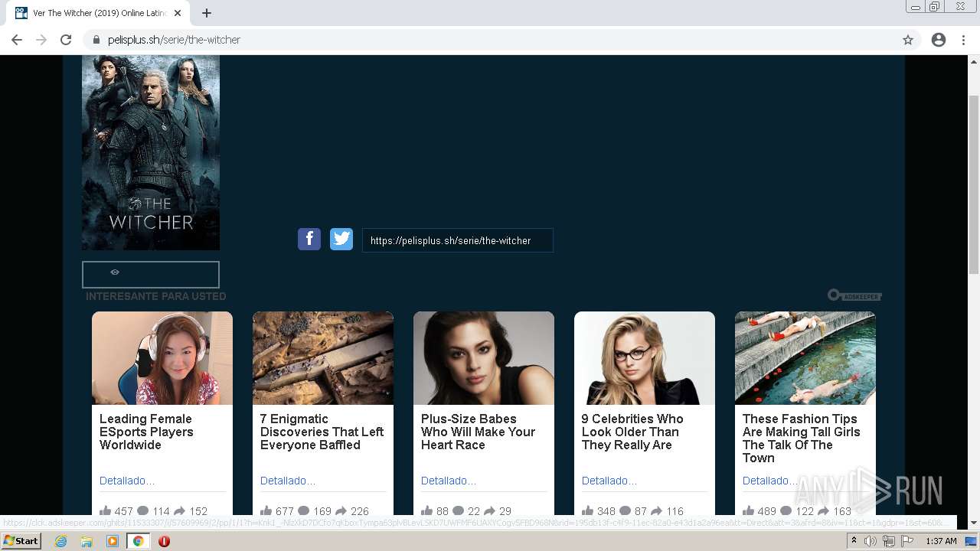Image resolution: width=980 pixels, height=551 pixels.
Task: Click like icon showing 88
Action: [x=427, y=510]
